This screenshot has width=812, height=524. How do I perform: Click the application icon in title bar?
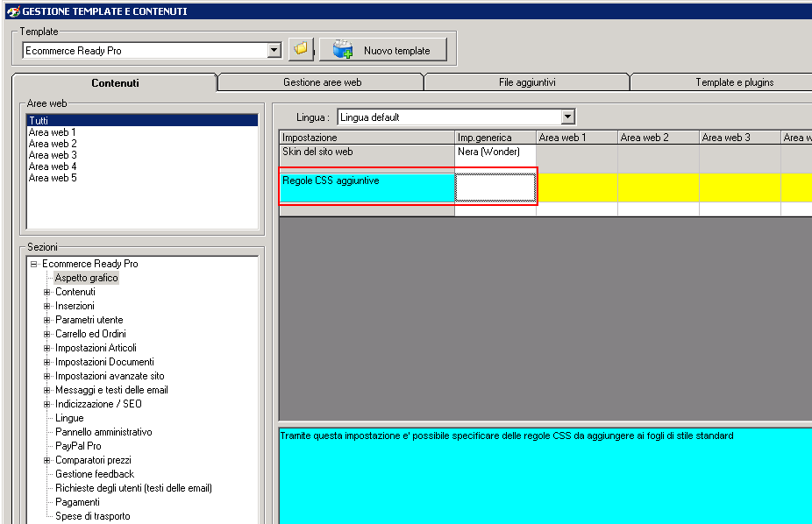click(x=13, y=11)
